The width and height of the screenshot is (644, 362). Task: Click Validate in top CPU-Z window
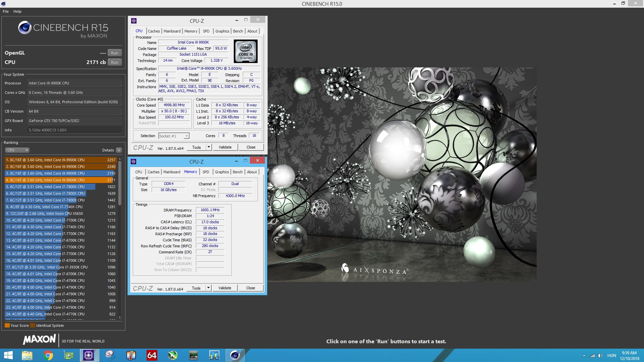pos(225,147)
